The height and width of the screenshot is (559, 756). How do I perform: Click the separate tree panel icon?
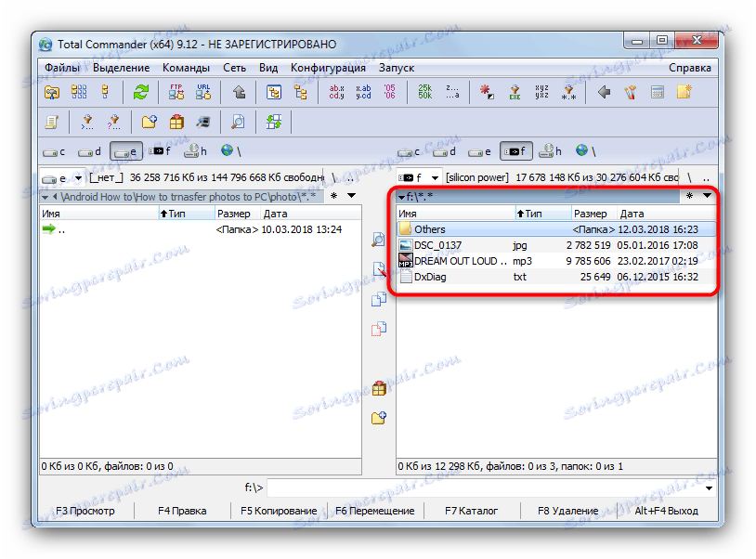click(x=301, y=92)
